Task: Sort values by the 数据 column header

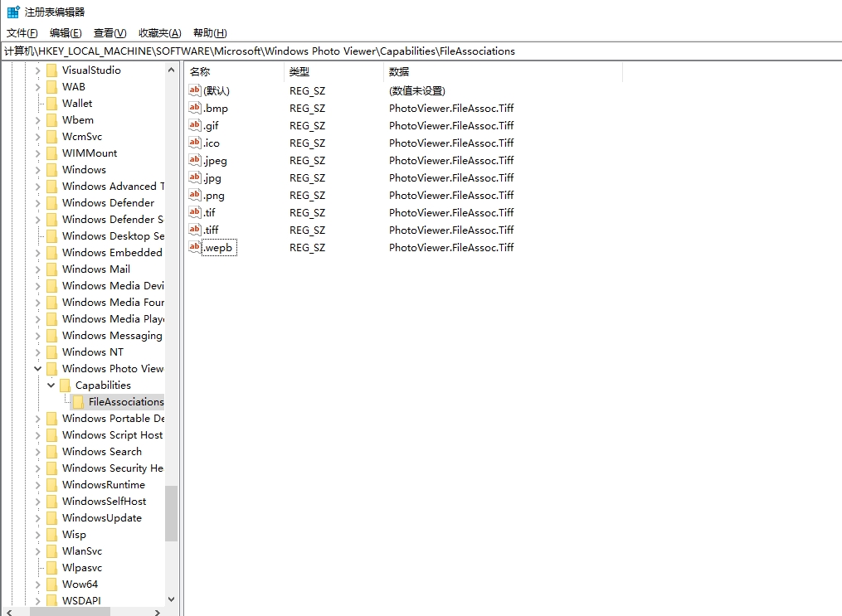Action: pyautogui.click(x=504, y=71)
